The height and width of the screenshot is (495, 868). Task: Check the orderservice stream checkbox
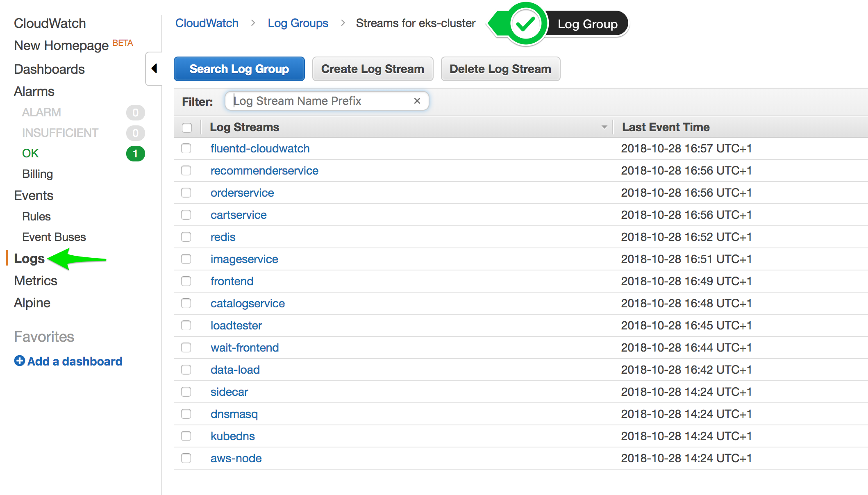[186, 193]
